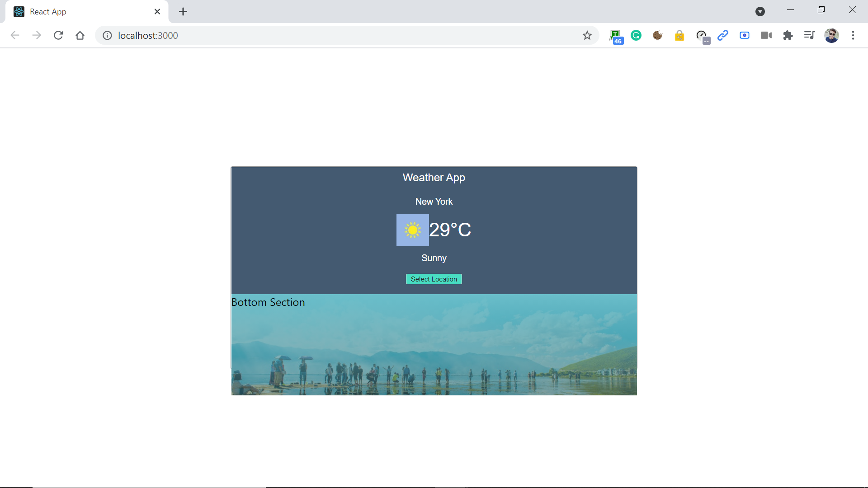Expand the circular dropdown arrow in title bar
Viewport: 868px width, 488px height.
tap(760, 12)
